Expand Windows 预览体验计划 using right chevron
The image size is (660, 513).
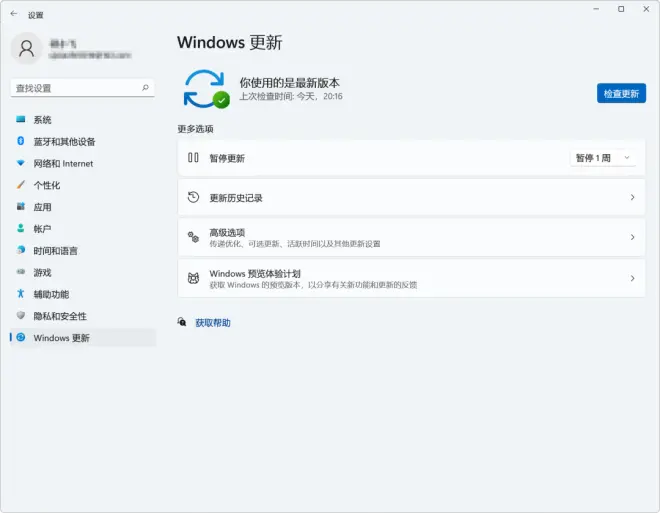point(632,278)
